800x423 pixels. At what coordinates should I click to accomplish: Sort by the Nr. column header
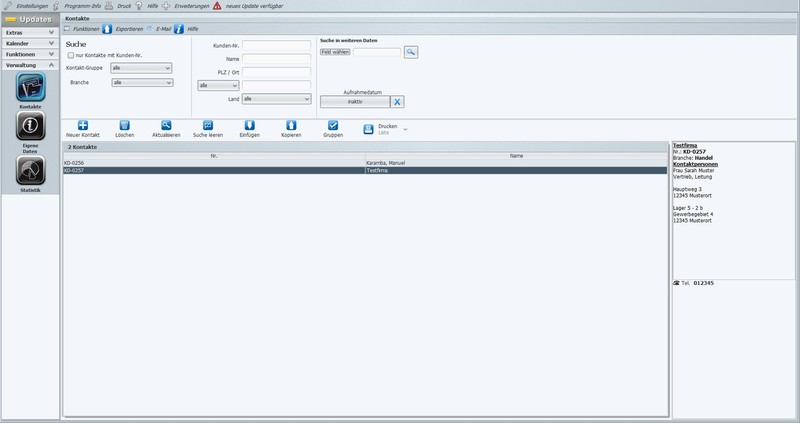pos(214,156)
